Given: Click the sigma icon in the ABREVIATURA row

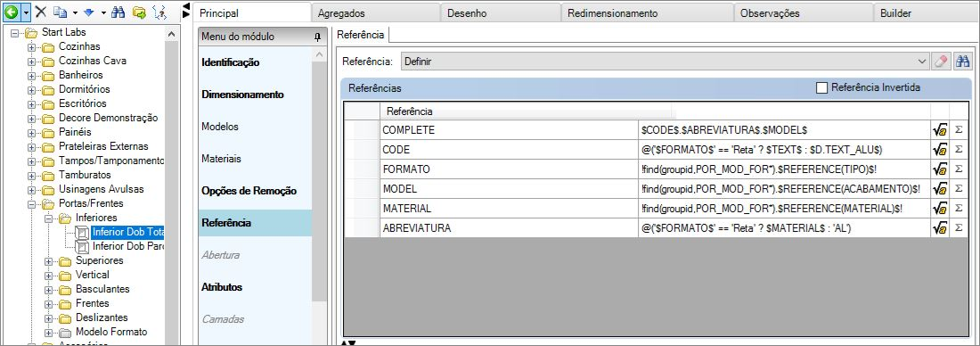Looking at the screenshot, I should [x=959, y=228].
